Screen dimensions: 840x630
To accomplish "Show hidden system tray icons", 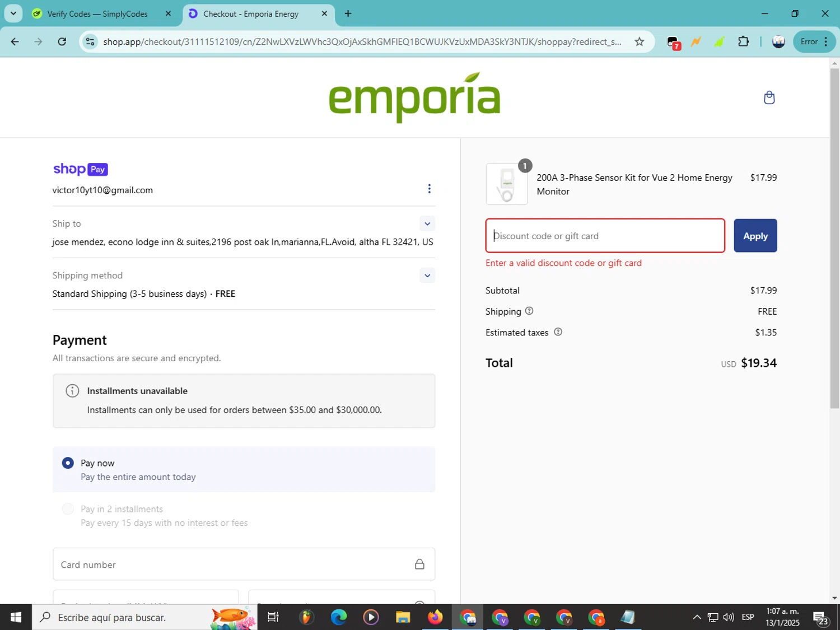I will 697,617.
